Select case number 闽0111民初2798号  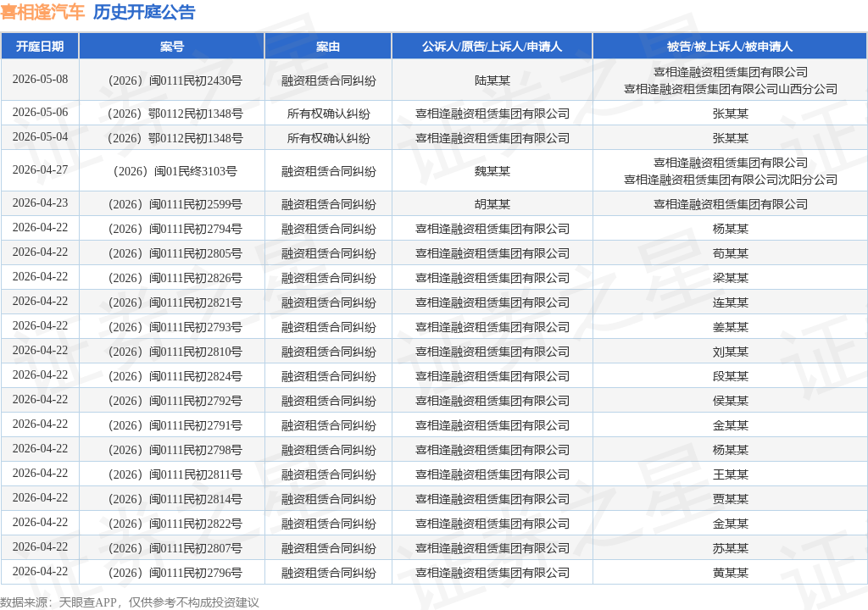click(196, 450)
